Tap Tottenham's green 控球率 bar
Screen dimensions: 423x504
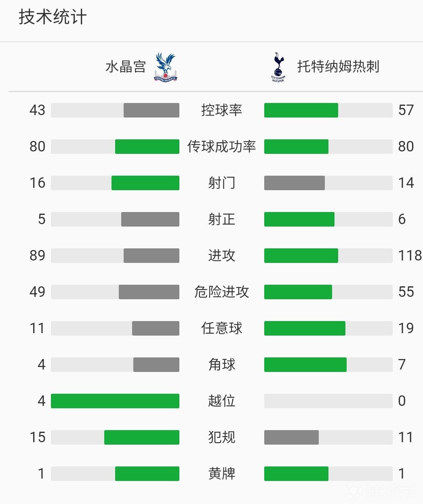pyautogui.click(x=301, y=110)
